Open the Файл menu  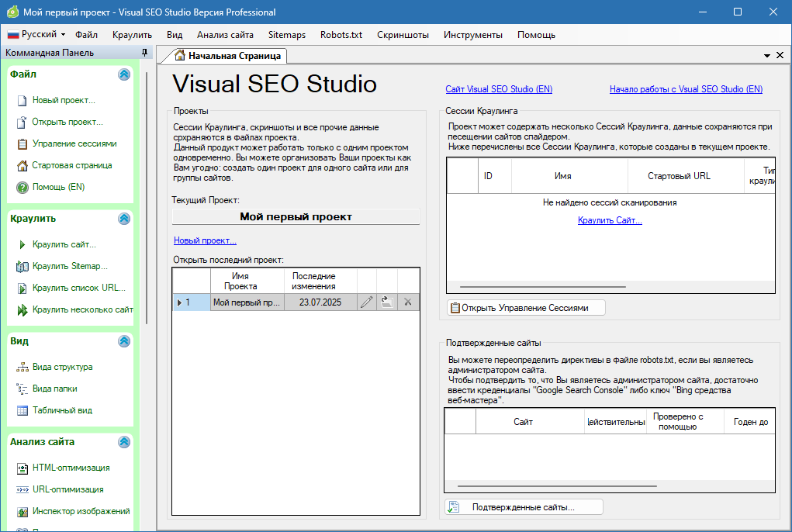pos(86,35)
